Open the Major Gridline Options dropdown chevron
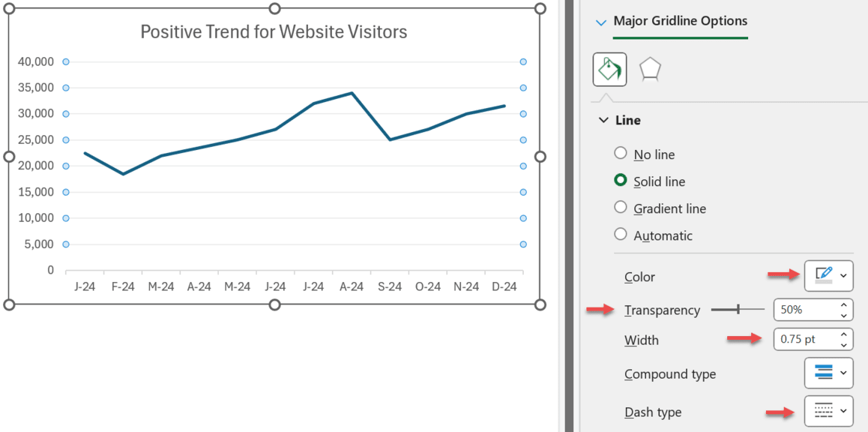The height and width of the screenshot is (432, 868). (x=600, y=22)
